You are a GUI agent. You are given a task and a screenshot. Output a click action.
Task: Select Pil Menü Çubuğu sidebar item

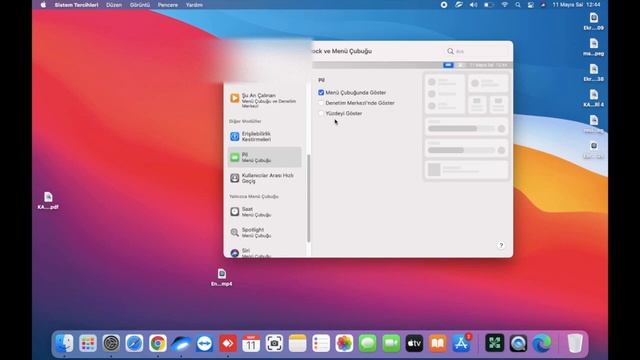tap(264, 157)
